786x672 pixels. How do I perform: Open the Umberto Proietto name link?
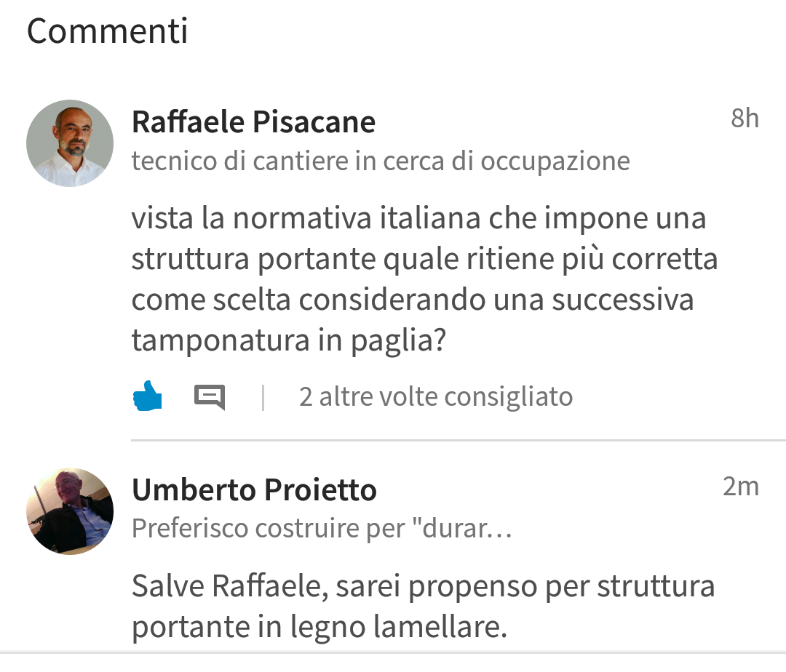point(254,490)
